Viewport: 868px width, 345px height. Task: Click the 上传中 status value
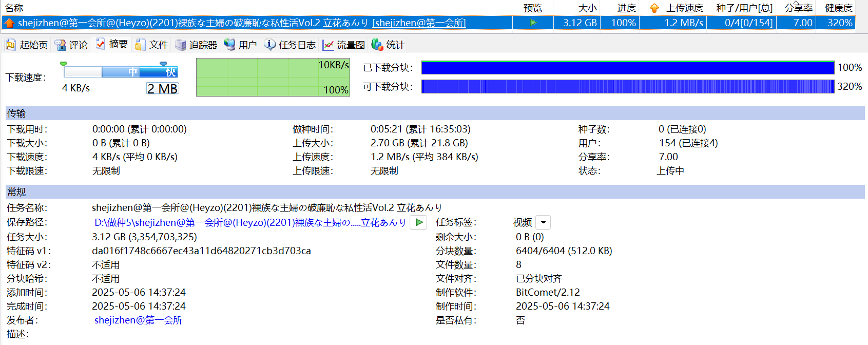pos(670,171)
